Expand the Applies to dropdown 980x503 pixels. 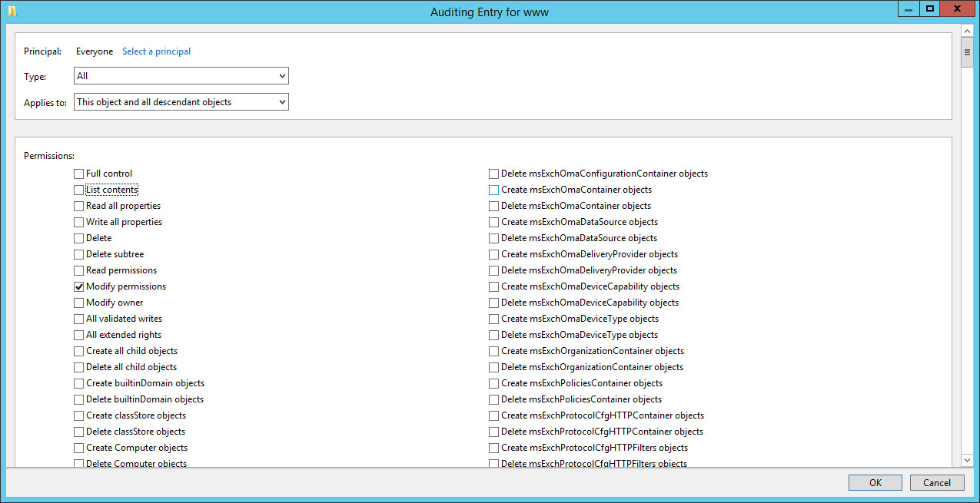tap(181, 101)
